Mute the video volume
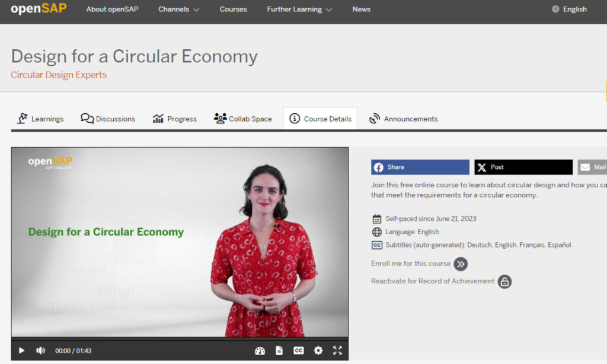Screen dimensions: 607x364 (x=41, y=350)
